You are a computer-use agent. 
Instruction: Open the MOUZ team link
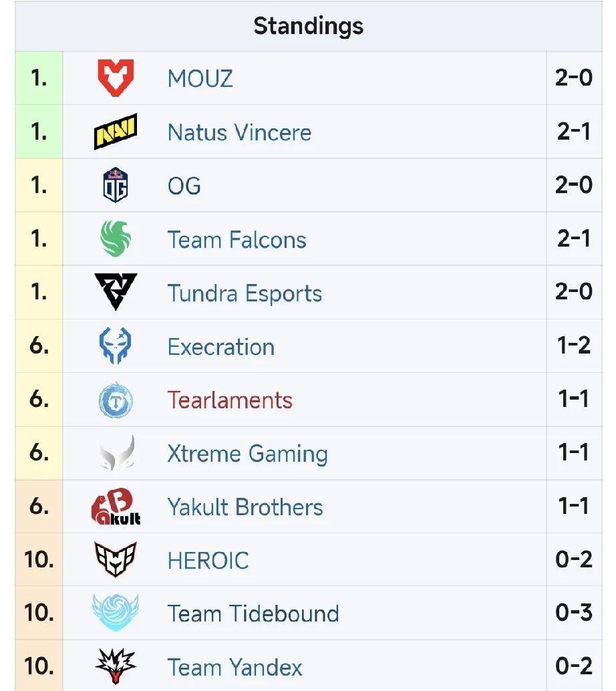(200, 79)
